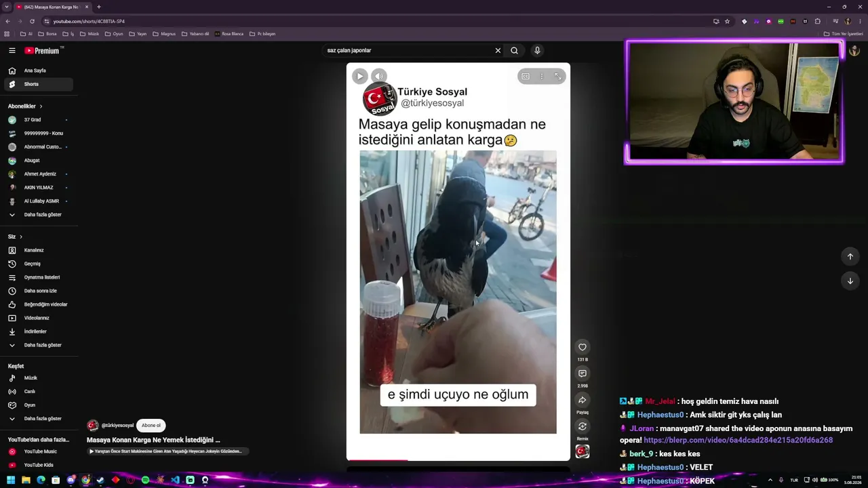Screen dimensions: 868x488
Task: Expand the Abonelikler section
Action: point(25,106)
